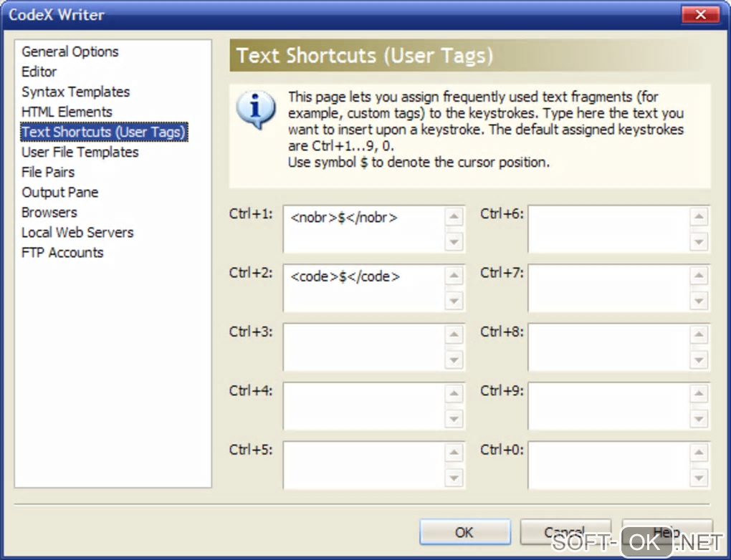Select FTP Accounts entry
Viewport: 731px width, 560px height.
62,252
